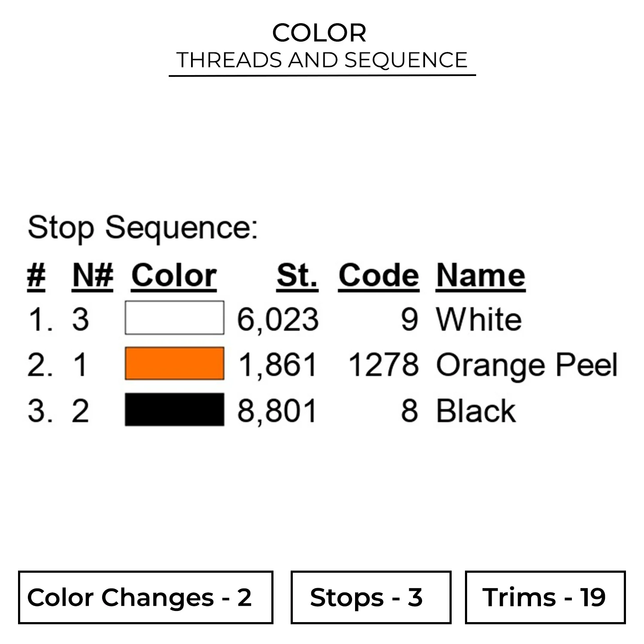Image resolution: width=644 pixels, height=644 pixels.
Task: Click the Orange Peel color swatch
Action: (174, 364)
